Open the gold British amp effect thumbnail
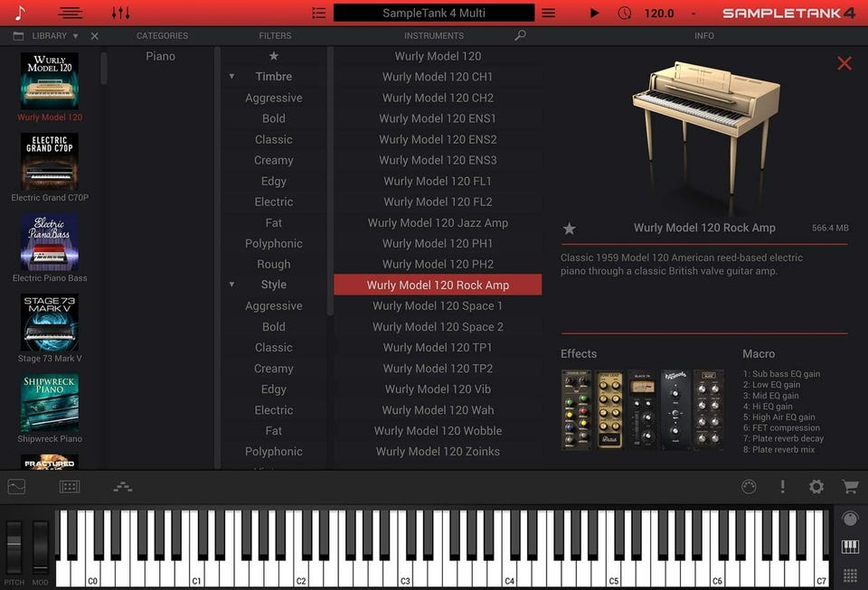This screenshot has height=590, width=868. pos(609,409)
